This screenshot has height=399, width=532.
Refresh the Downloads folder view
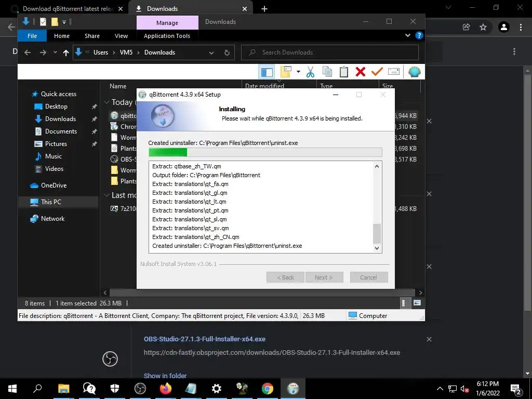(227, 53)
